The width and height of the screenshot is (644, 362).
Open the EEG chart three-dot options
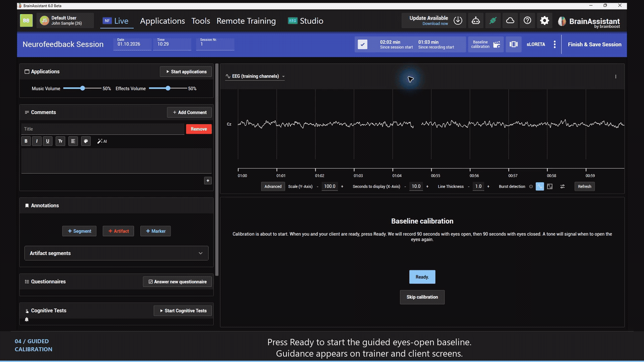coord(616,76)
